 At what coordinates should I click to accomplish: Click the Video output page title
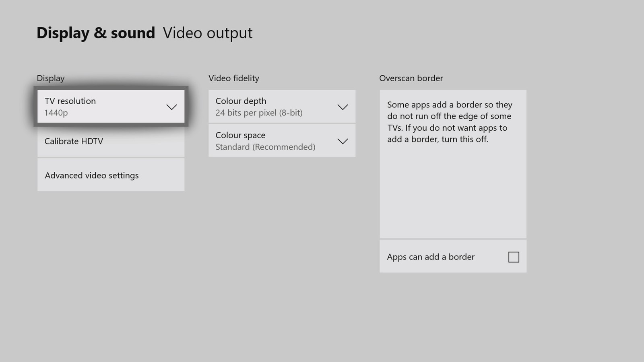point(208,33)
